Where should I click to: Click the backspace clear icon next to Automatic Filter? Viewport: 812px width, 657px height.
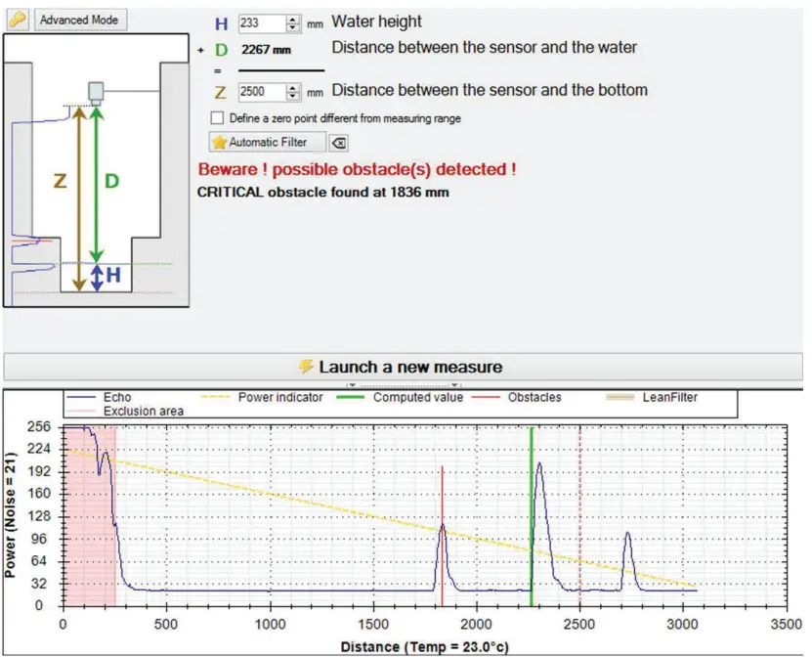340,142
